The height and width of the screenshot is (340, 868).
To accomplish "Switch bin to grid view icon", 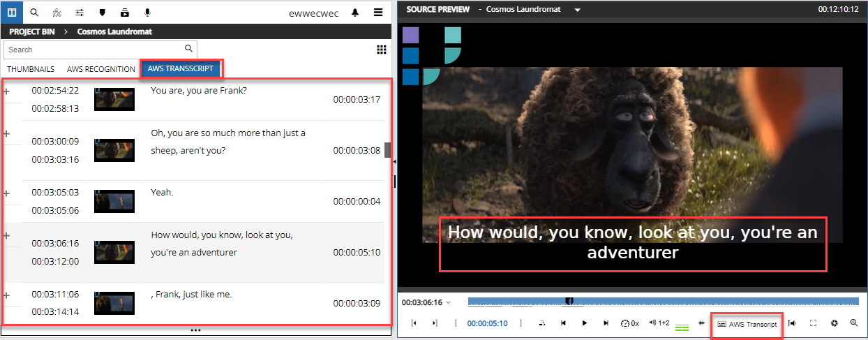I will [x=381, y=50].
